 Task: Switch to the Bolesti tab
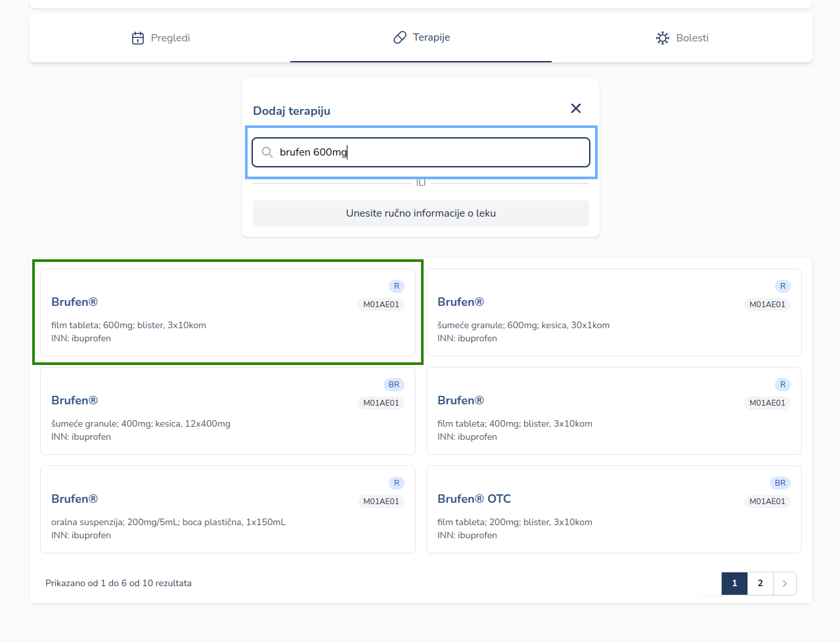[x=682, y=38]
